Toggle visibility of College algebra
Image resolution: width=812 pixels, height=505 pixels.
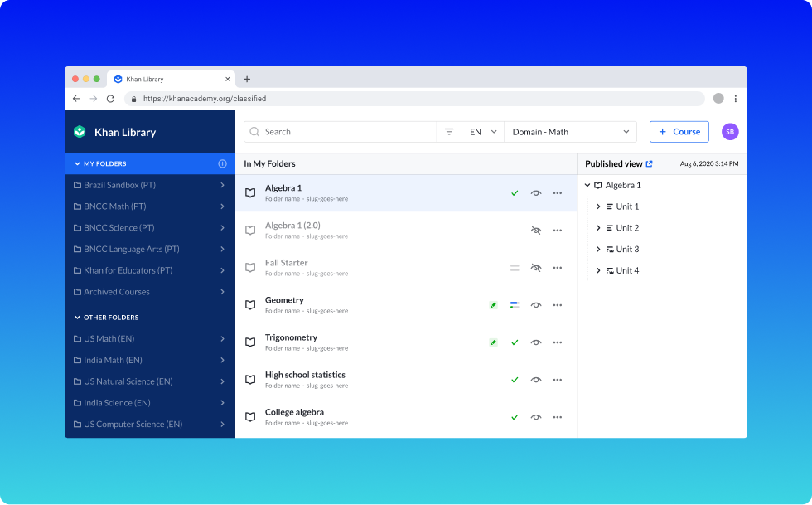(536, 417)
